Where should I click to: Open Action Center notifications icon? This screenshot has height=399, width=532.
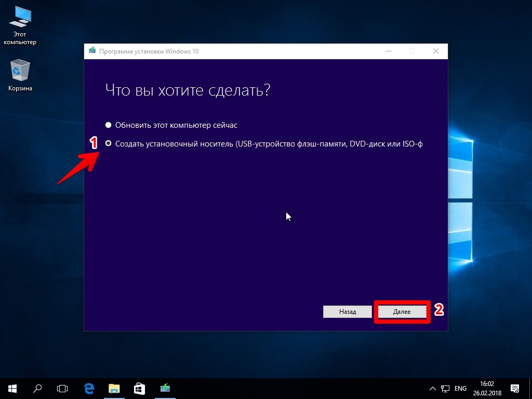click(x=515, y=389)
